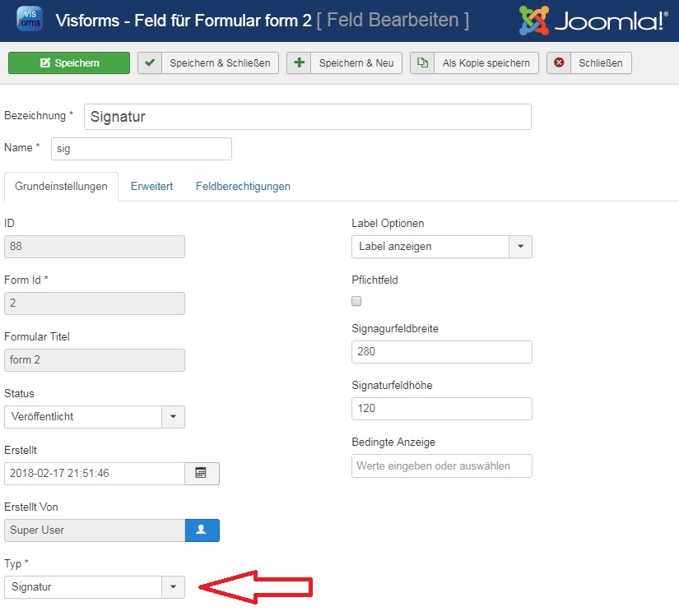Click the checkmark icon for Speichern & Schließen

[x=150, y=63]
